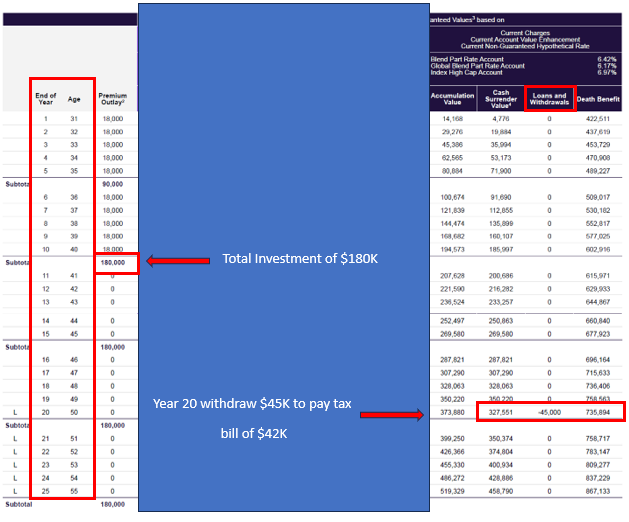Select the 327,551 cash surrender value cell
Image resolution: width=629 pixels, height=522 pixels.
coord(501,410)
